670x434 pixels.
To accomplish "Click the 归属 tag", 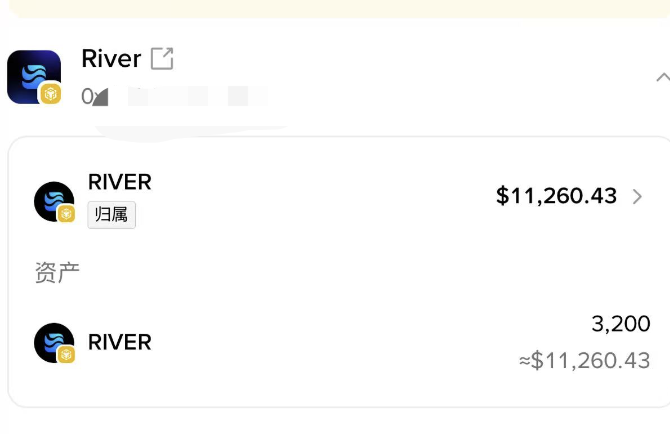I will (111, 215).
